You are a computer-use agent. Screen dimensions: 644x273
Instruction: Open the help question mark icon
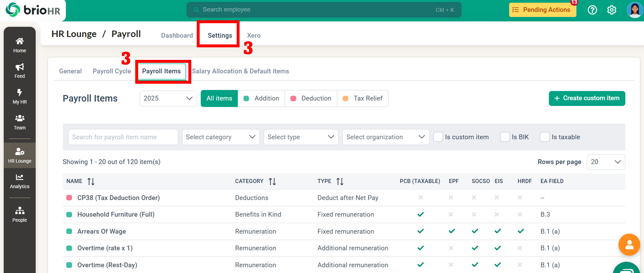(x=592, y=10)
